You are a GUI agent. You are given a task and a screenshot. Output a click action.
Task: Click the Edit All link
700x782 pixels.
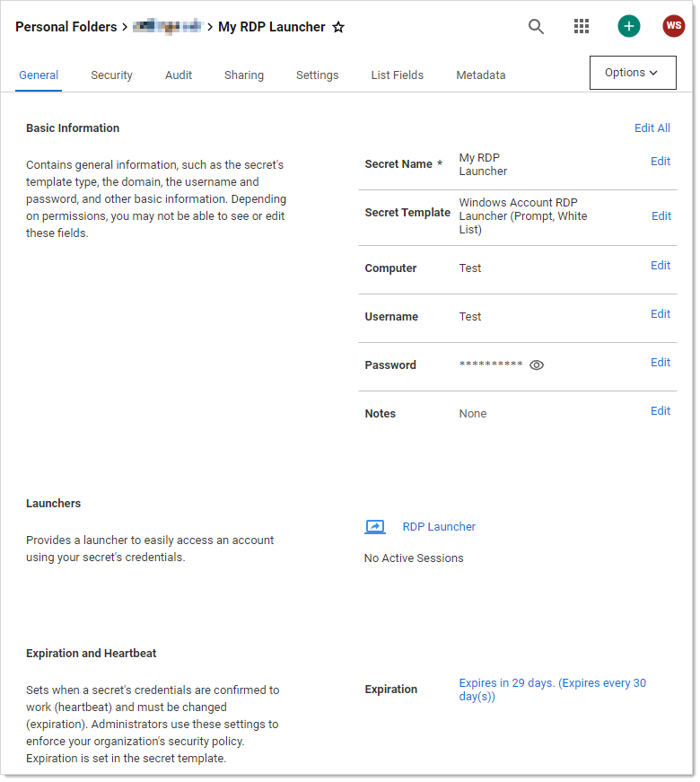pos(652,128)
